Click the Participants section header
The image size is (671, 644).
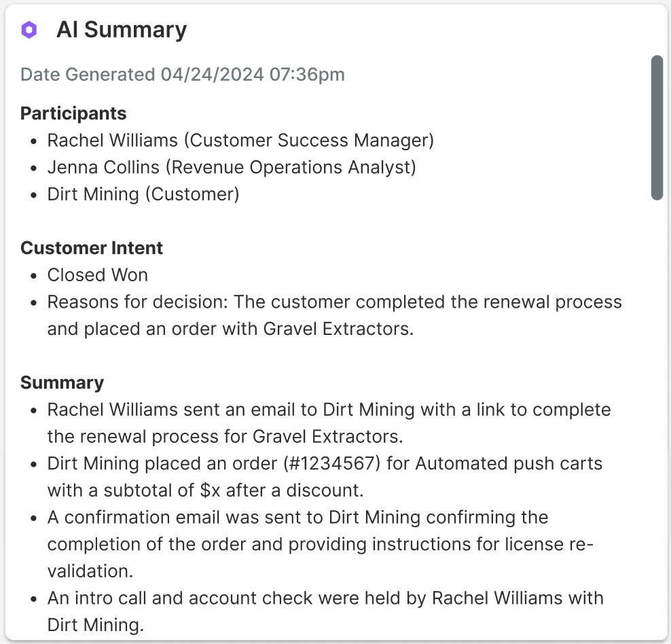73,113
